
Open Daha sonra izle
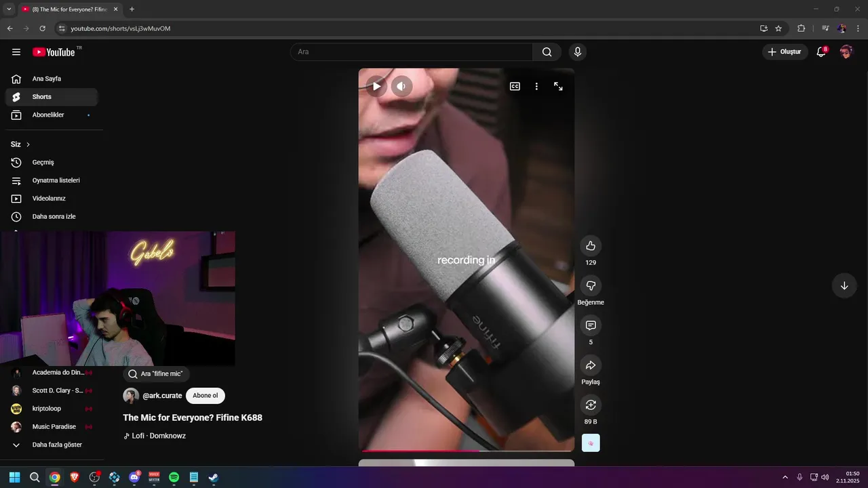52,217
